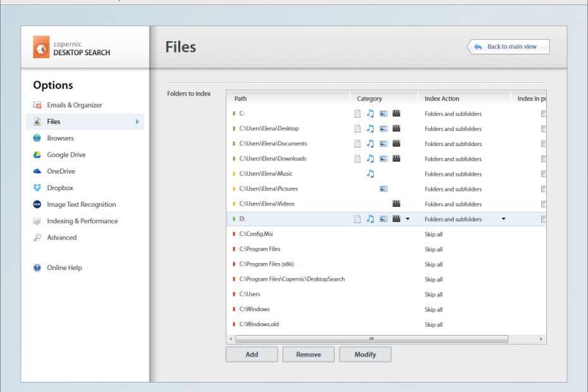Click the Modify button
The width and height of the screenshot is (588, 392).
365,355
